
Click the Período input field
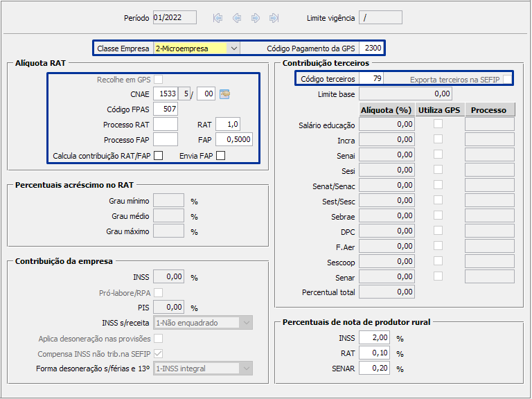coord(175,18)
